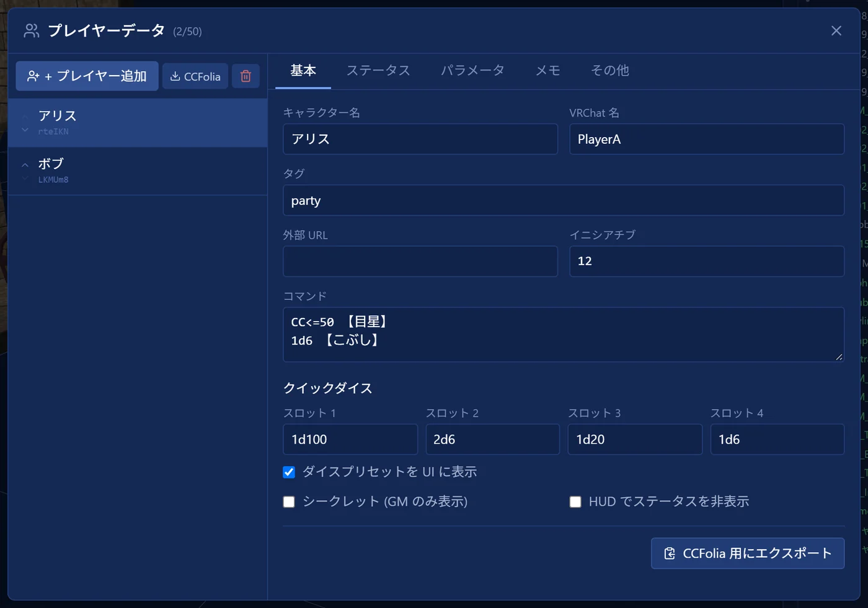Click the rteIKN player ID text
Viewport: 868px width, 608px height.
click(53, 131)
